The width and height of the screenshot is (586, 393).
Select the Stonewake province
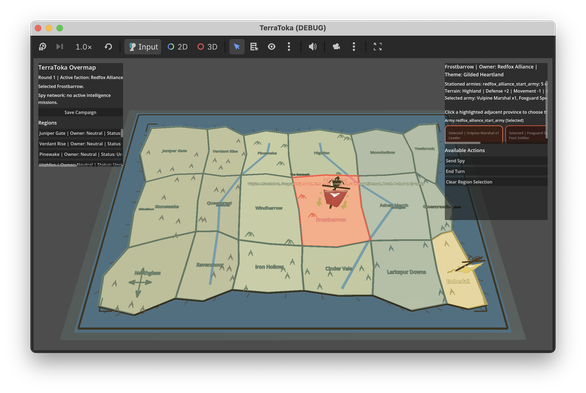(167, 207)
